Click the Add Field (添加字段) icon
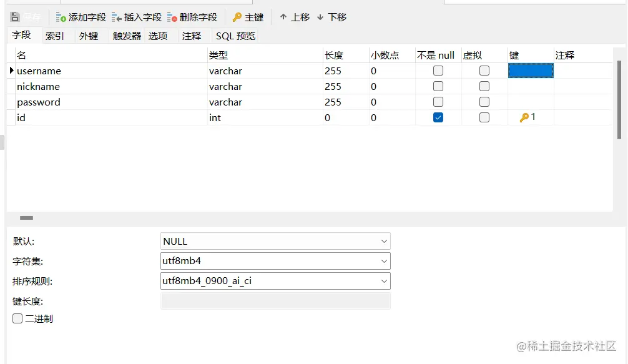The width and height of the screenshot is (628, 364). tap(61, 17)
